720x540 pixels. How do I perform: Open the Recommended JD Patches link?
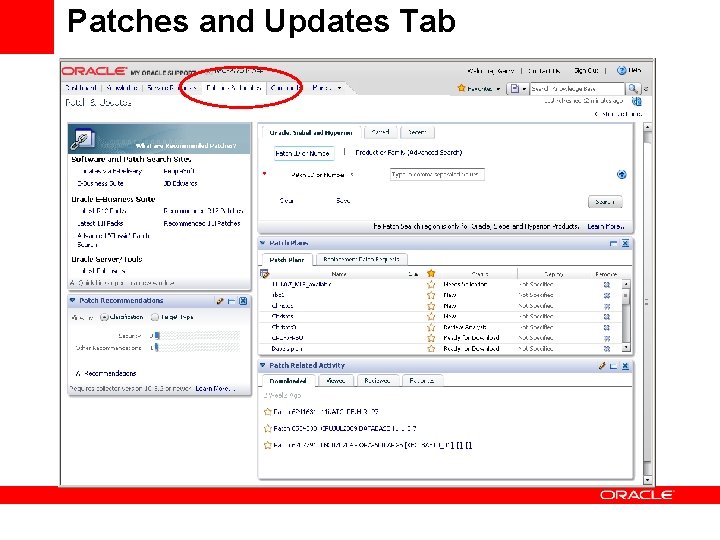[202, 223]
